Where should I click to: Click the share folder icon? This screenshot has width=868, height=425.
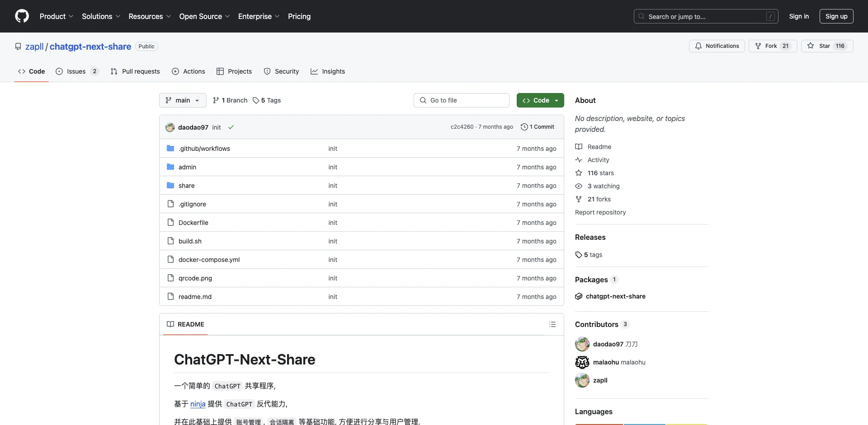[170, 185]
